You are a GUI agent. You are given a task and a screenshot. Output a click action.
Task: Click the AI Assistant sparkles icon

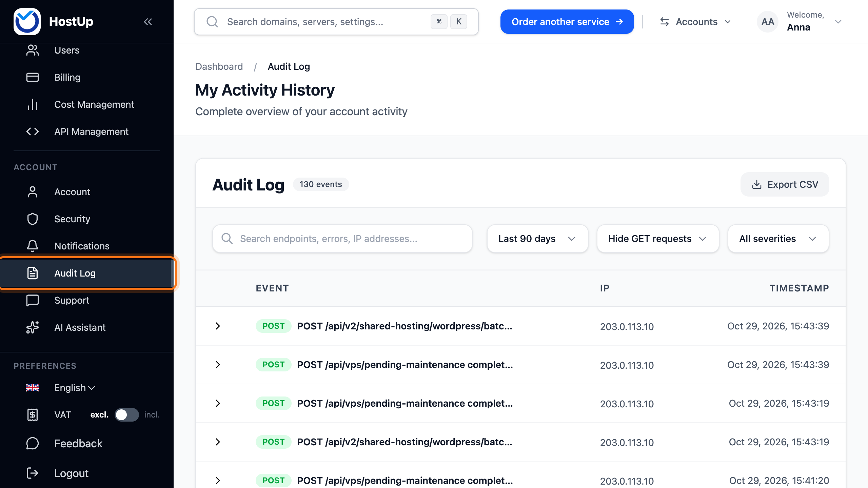(x=33, y=327)
